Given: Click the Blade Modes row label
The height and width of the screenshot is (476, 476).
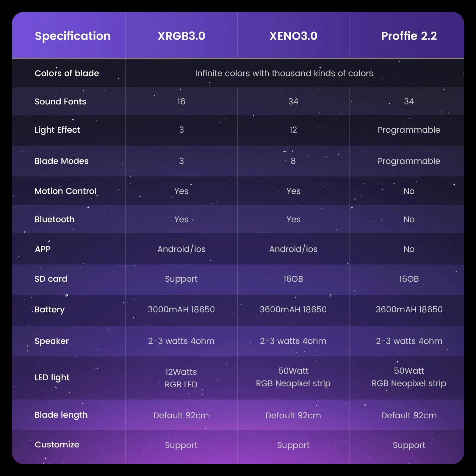Looking at the screenshot, I should point(62,161).
